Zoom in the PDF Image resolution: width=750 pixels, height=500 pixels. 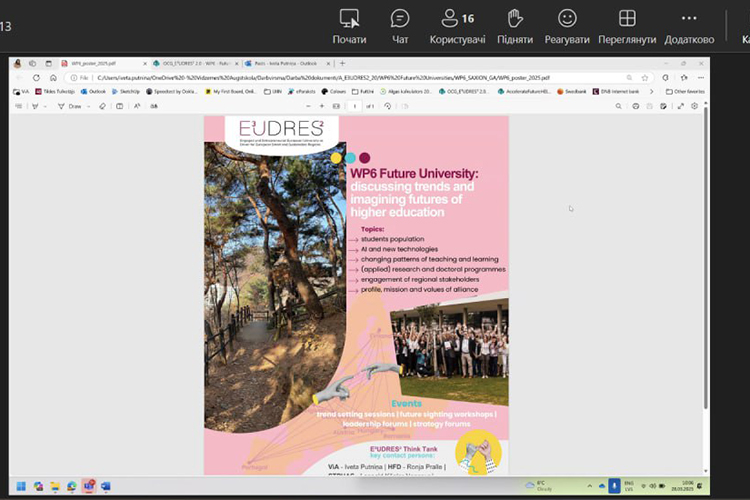pos(322,106)
